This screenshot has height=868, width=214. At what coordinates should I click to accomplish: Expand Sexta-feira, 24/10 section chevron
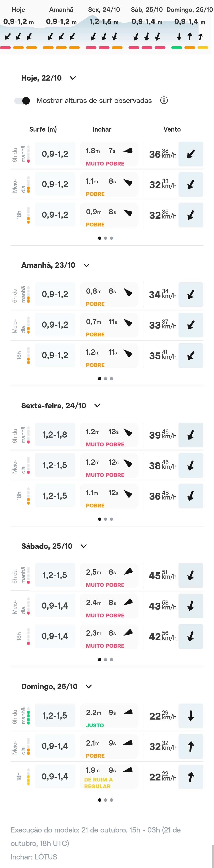coord(97,406)
